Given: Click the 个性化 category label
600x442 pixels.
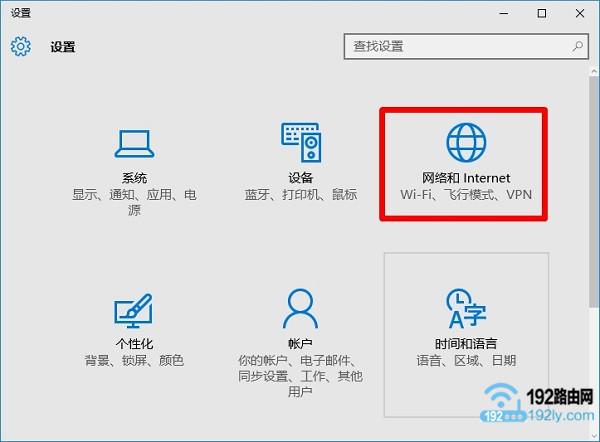Looking at the screenshot, I should [134, 344].
